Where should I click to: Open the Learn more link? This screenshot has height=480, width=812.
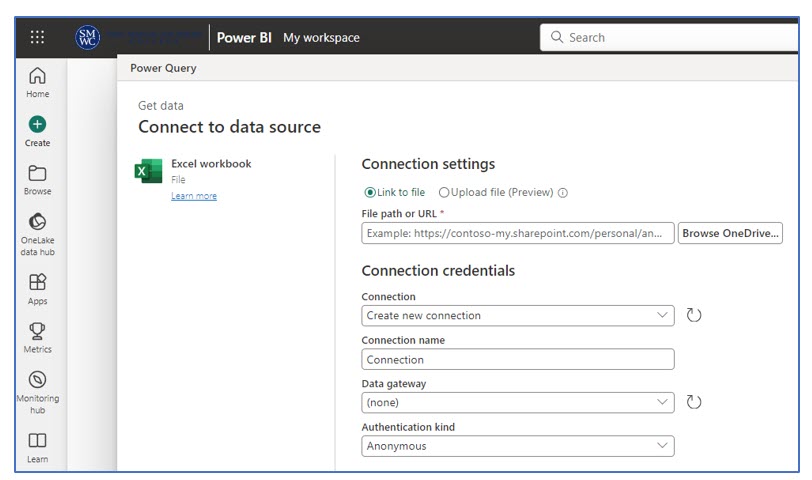click(194, 196)
